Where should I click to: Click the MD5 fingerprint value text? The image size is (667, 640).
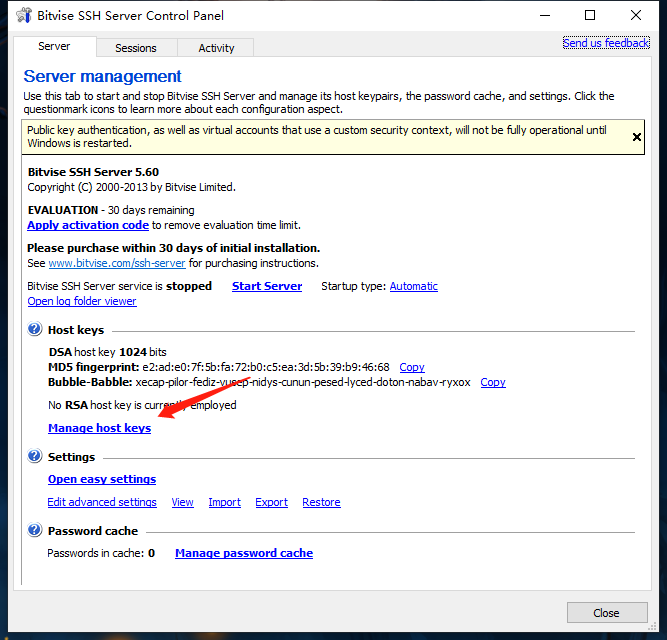[265, 367]
